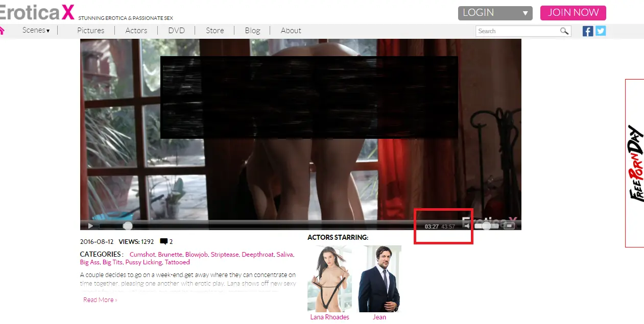Image resolution: width=644 pixels, height=324 pixels.
Task: Switch the video to fullscreen mode
Action: coord(509,226)
